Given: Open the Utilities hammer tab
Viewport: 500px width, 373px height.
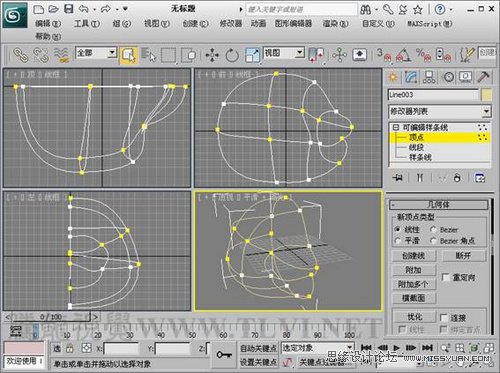Looking at the screenshot, I should click(483, 77).
